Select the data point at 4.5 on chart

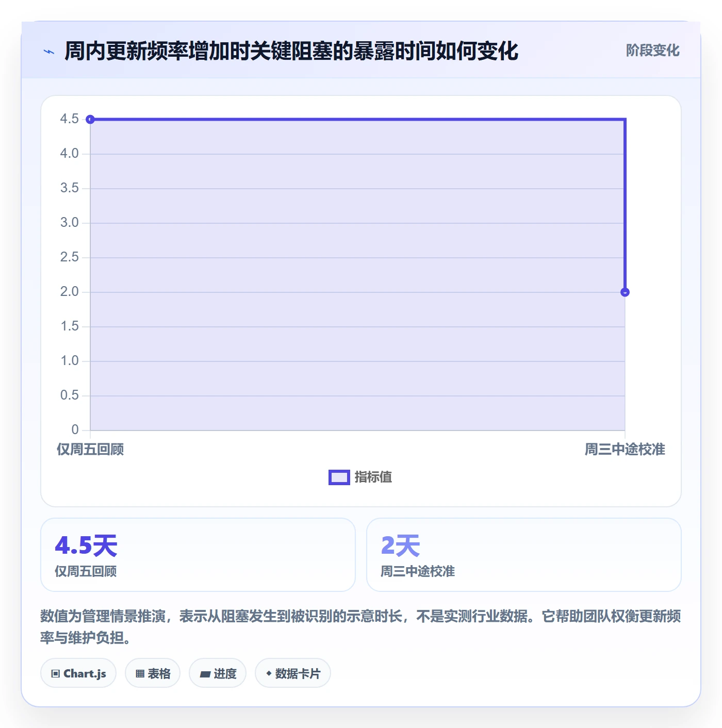[90, 120]
